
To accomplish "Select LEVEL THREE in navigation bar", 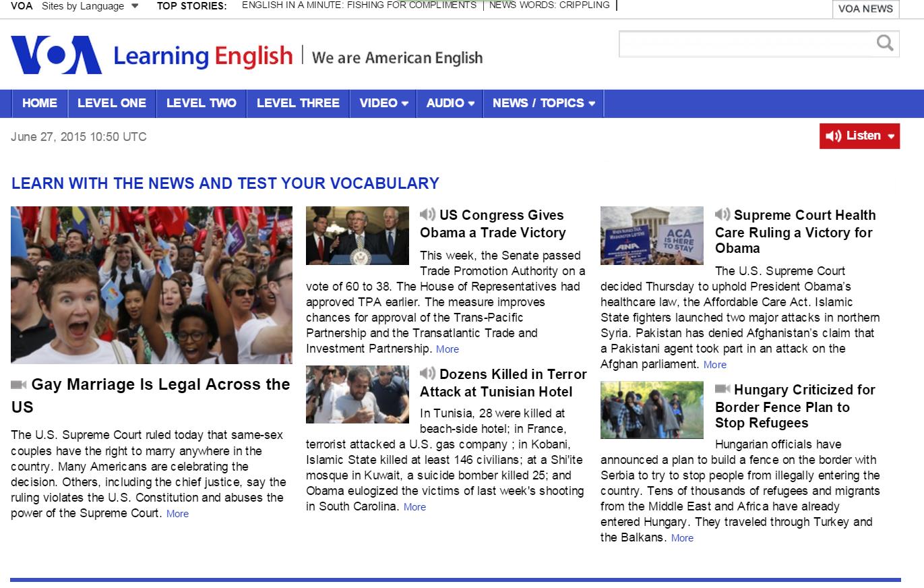I will pyautogui.click(x=298, y=103).
